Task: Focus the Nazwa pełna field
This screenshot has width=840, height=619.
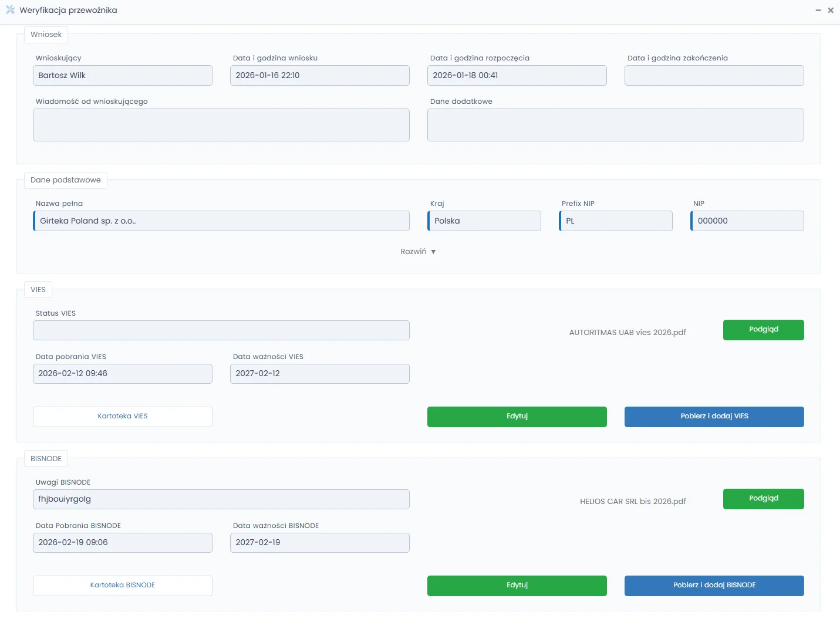Action: [221, 221]
